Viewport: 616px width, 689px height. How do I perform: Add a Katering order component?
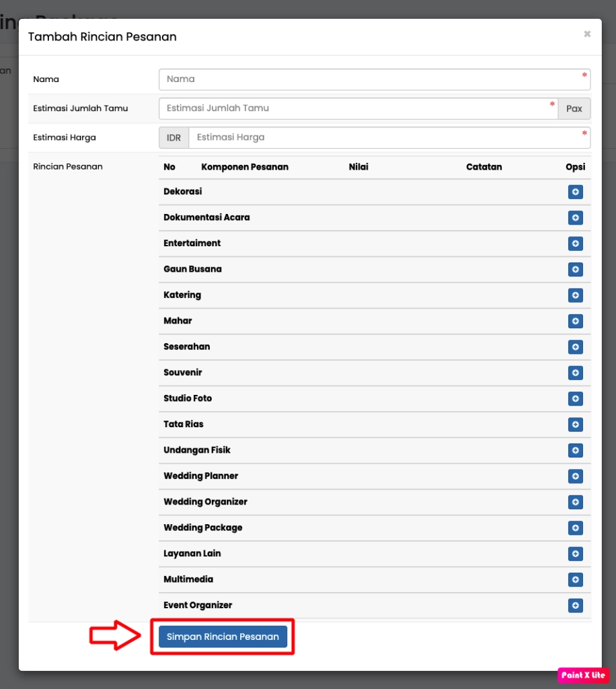[575, 295]
